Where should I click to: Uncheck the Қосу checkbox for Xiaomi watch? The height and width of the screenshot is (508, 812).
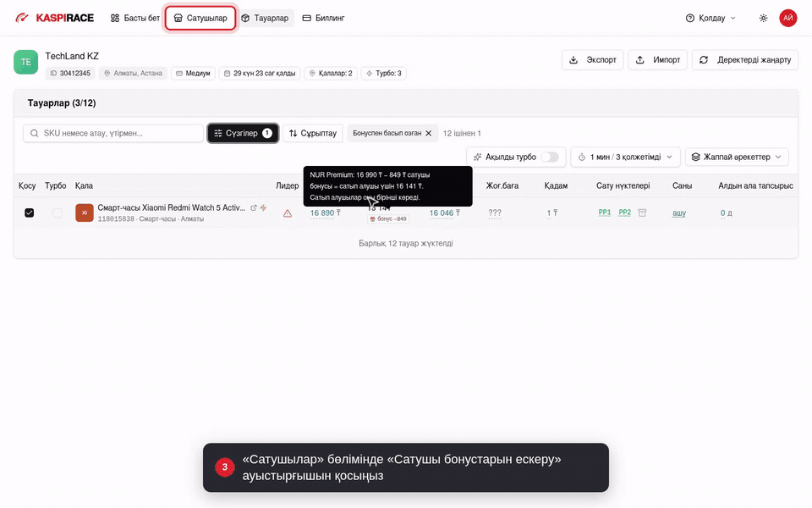point(30,213)
